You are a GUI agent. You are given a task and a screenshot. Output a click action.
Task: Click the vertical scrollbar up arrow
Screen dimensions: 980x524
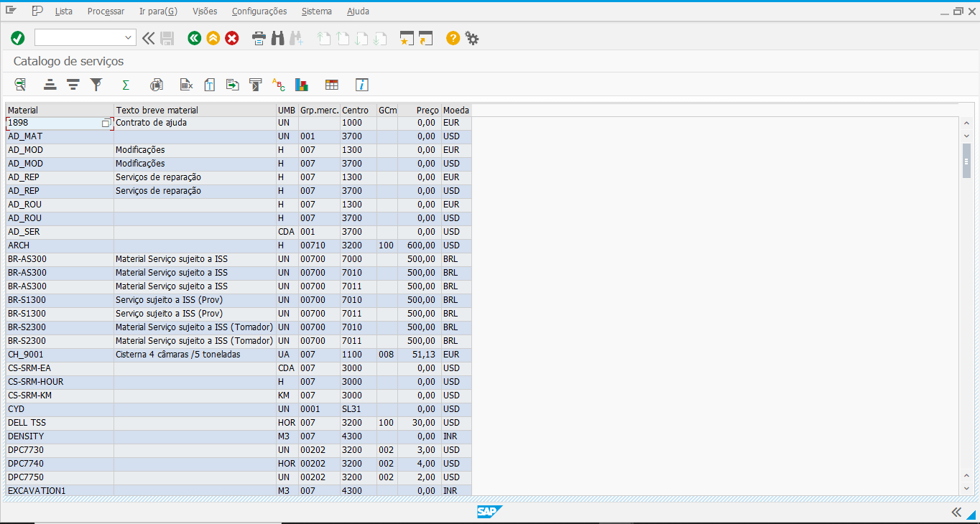(x=966, y=123)
